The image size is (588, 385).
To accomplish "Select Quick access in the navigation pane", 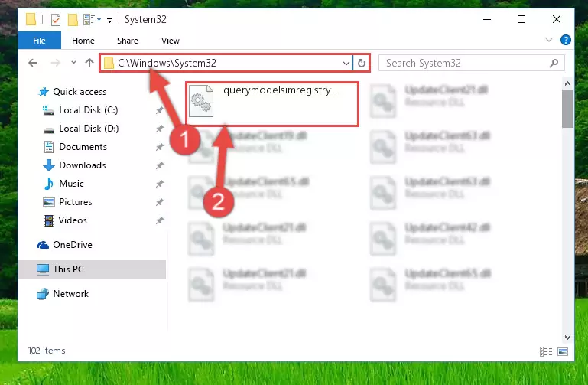I will pos(72,92).
